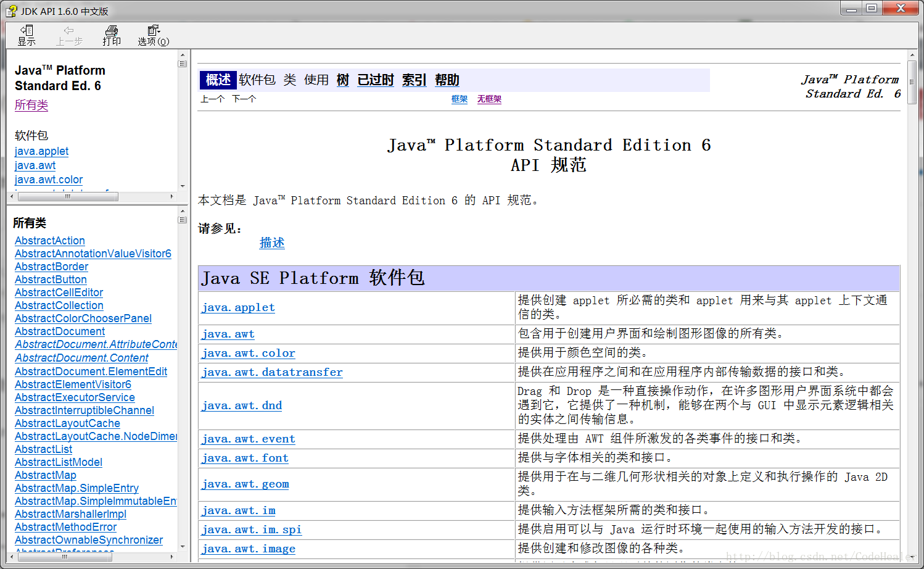The height and width of the screenshot is (569, 924).
Task: Click the JDK API help icon in the title bar
Action: 11,10
